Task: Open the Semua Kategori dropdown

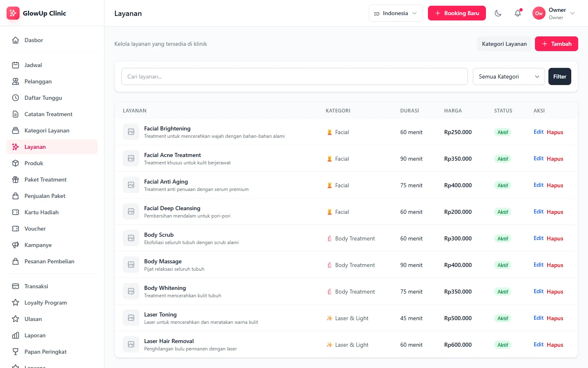Action: 509,76
